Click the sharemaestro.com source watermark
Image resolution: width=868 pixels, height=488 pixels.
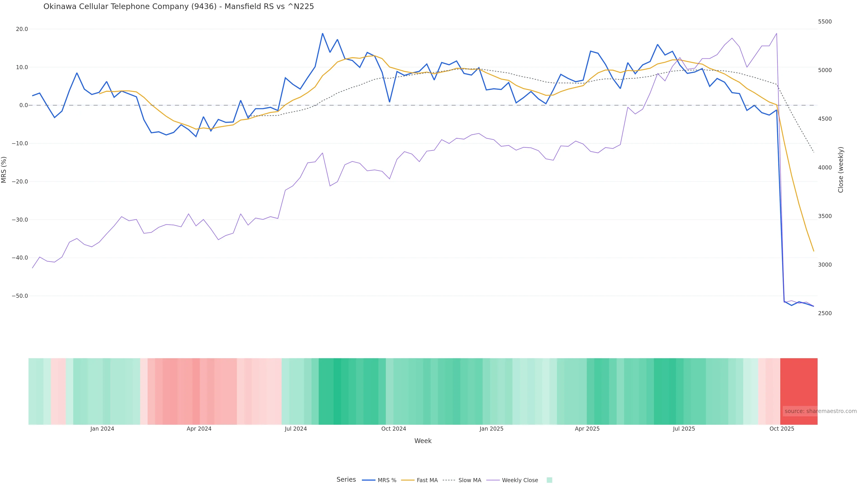pyautogui.click(x=820, y=411)
